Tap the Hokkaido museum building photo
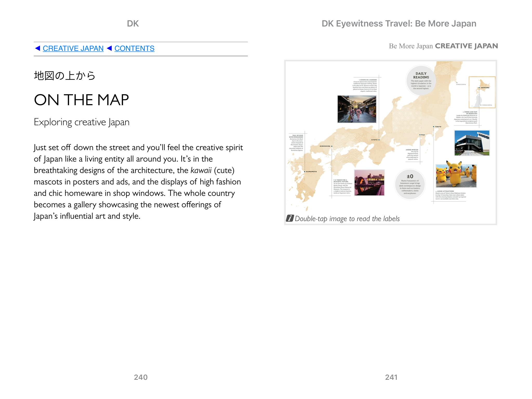Screen dimensions: 532x399 point(472,143)
